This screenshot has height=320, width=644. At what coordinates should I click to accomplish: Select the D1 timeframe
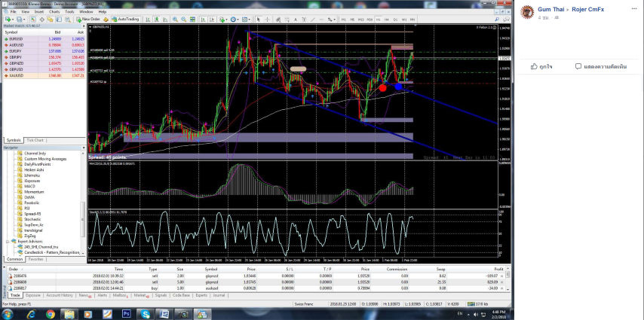tap(395, 19)
